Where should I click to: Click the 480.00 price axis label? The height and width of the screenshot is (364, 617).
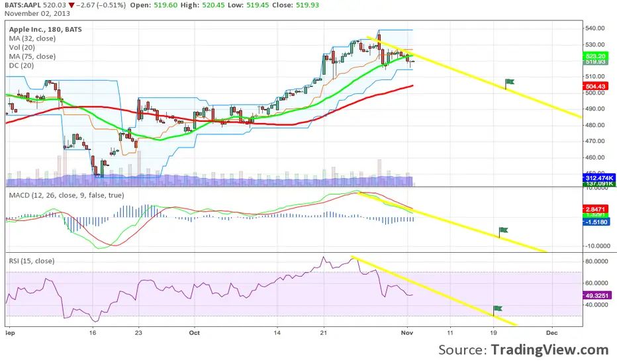[595, 125]
